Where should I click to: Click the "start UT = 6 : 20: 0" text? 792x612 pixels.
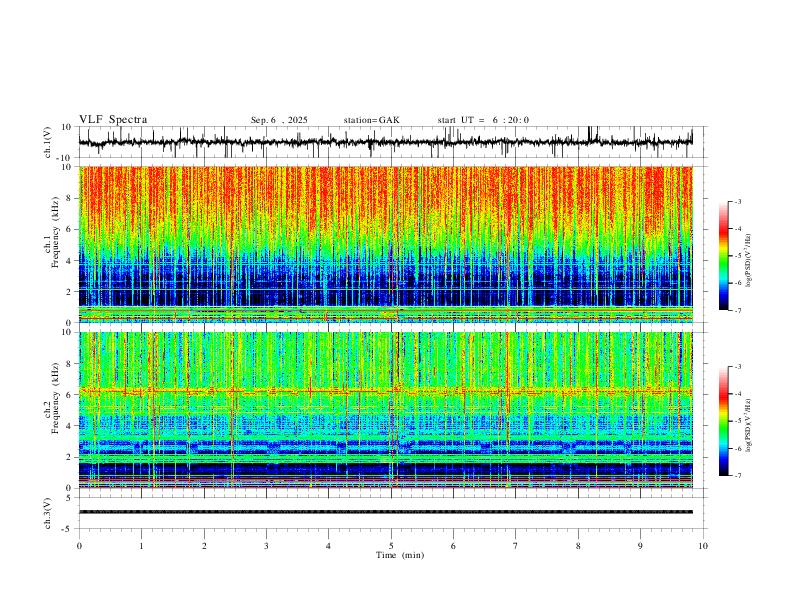[483, 120]
